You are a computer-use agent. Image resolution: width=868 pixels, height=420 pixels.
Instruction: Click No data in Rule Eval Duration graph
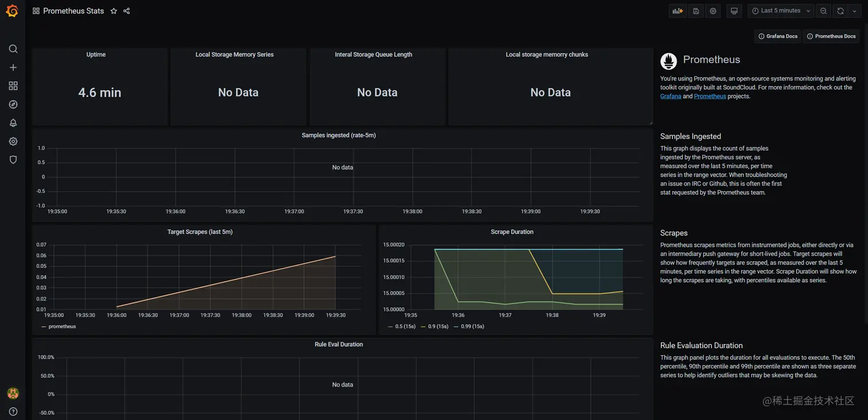(343, 384)
